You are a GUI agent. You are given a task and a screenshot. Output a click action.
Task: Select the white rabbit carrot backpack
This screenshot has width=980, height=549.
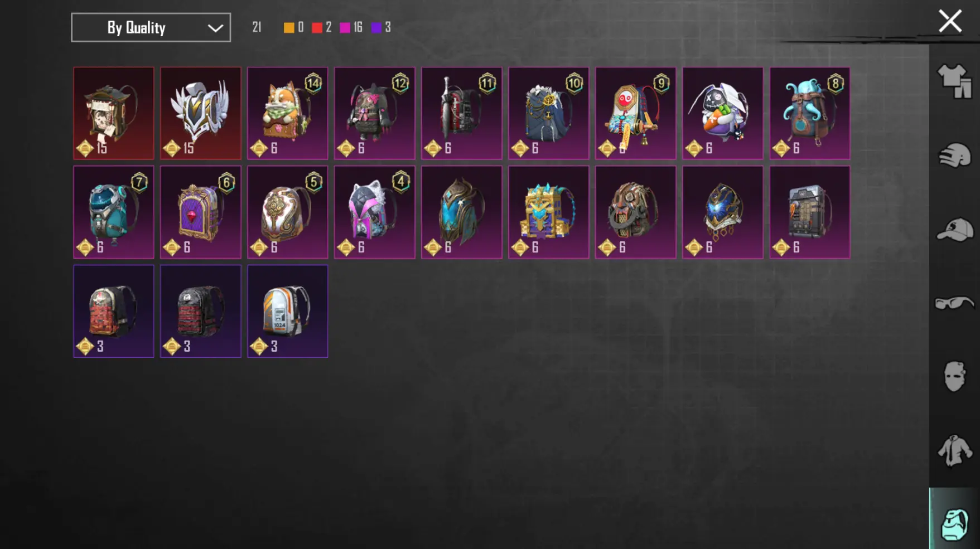[723, 113]
